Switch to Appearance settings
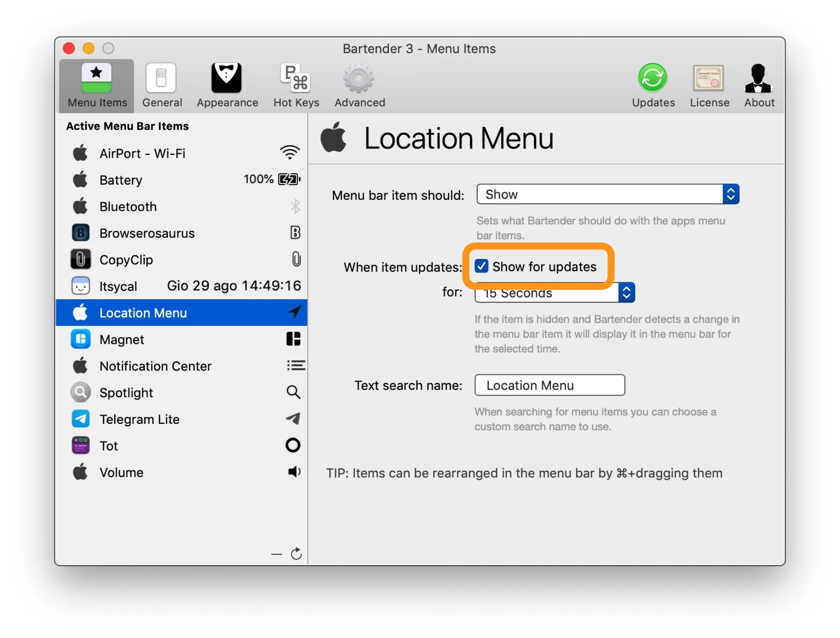The width and height of the screenshot is (840, 638). click(227, 85)
